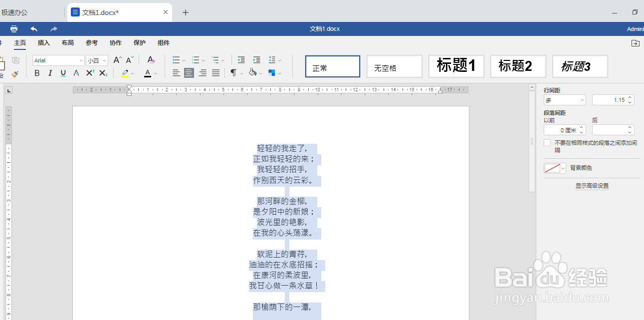Toggle bold formatting

(37, 73)
